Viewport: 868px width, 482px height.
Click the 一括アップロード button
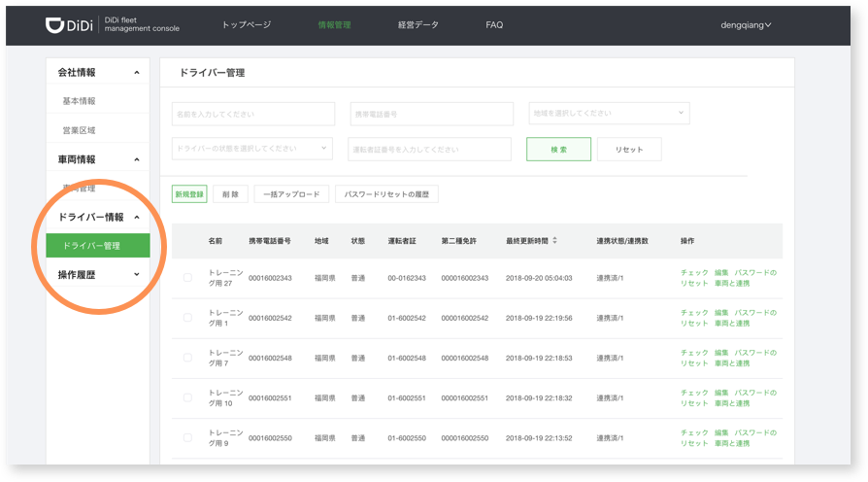tap(291, 194)
